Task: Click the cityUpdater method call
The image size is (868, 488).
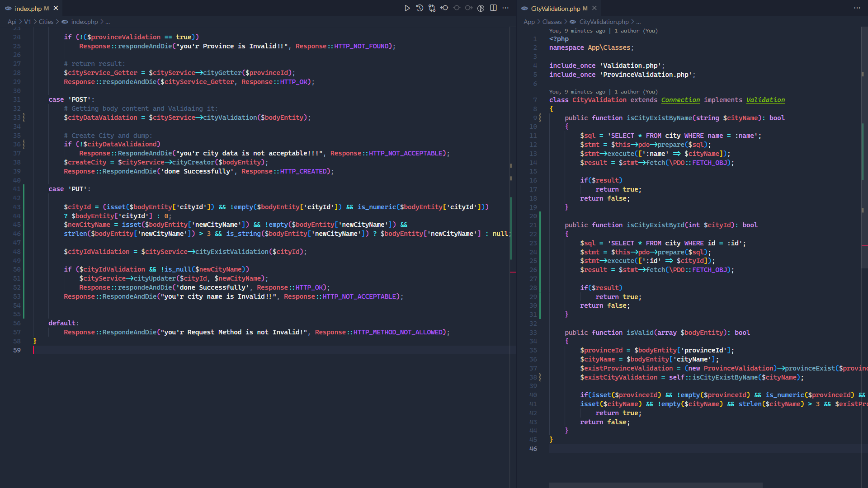Action: click(x=155, y=278)
